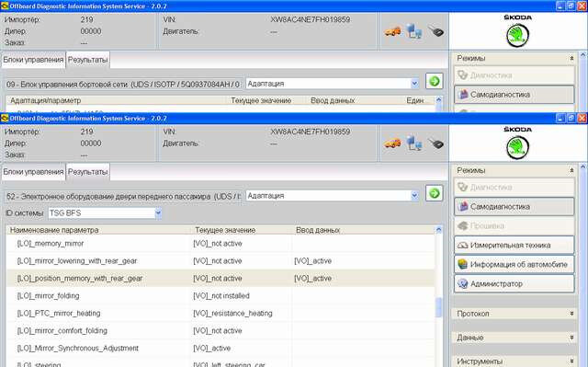
Task: Select the [LO]_position_memory_with_rear_gear parameter
Action: 220,279
